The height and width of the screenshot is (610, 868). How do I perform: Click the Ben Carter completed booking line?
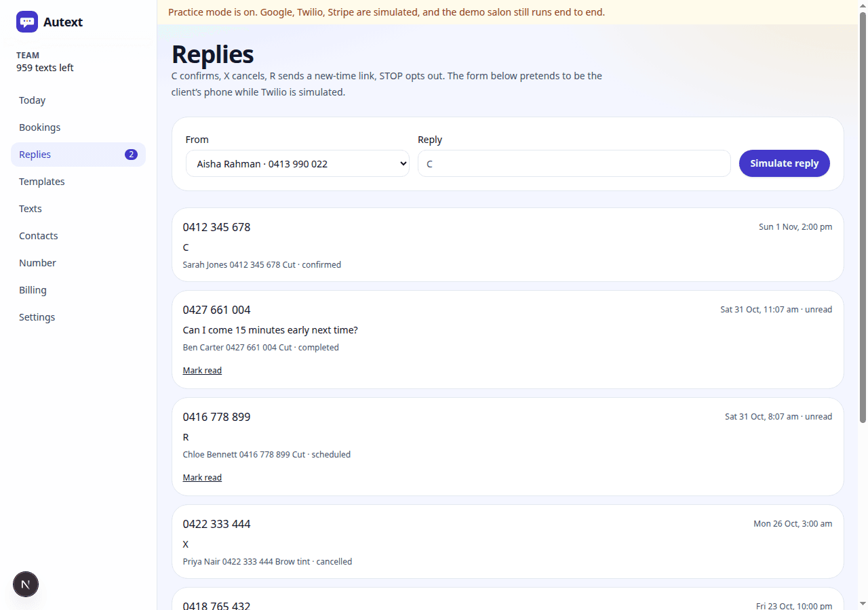(x=260, y=348)
